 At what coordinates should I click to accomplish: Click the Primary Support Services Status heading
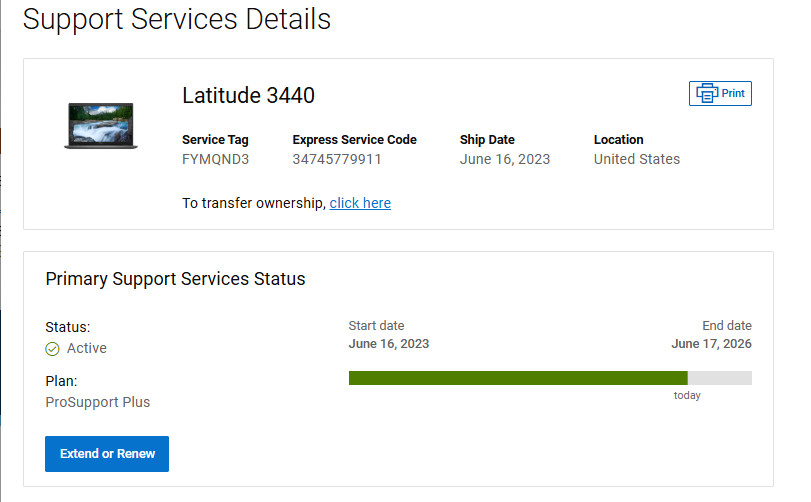(175, 279)
